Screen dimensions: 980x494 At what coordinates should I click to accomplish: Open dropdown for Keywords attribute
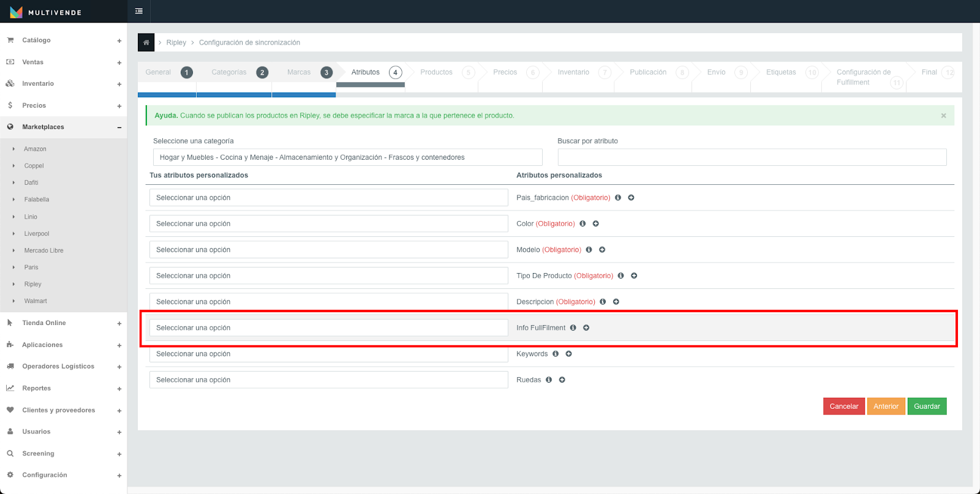pos(329,354)
